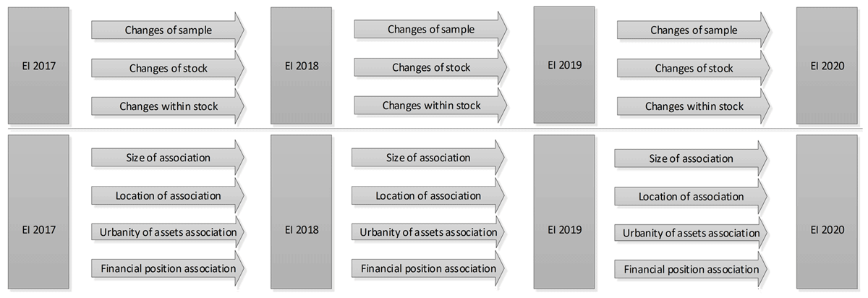The image size is (868, 298).
Task: Select 'Changes of stock' arrow leading to EI 2020
Action: point(693,69)
